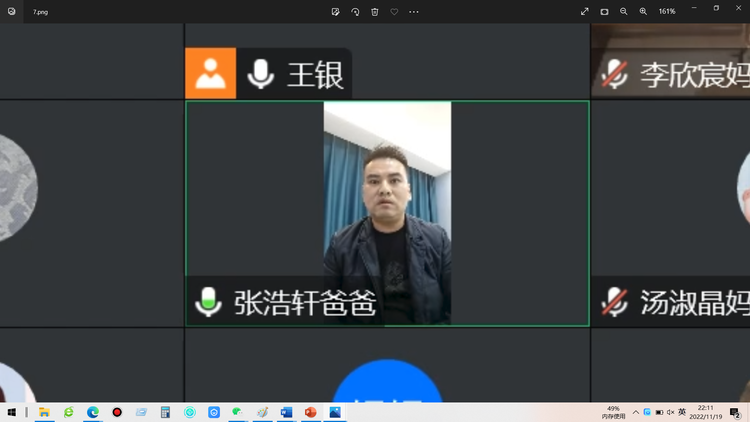Open the teal circular app in taskbar
The width and height of the screenshot is (750, 422).
click(190, 412)
